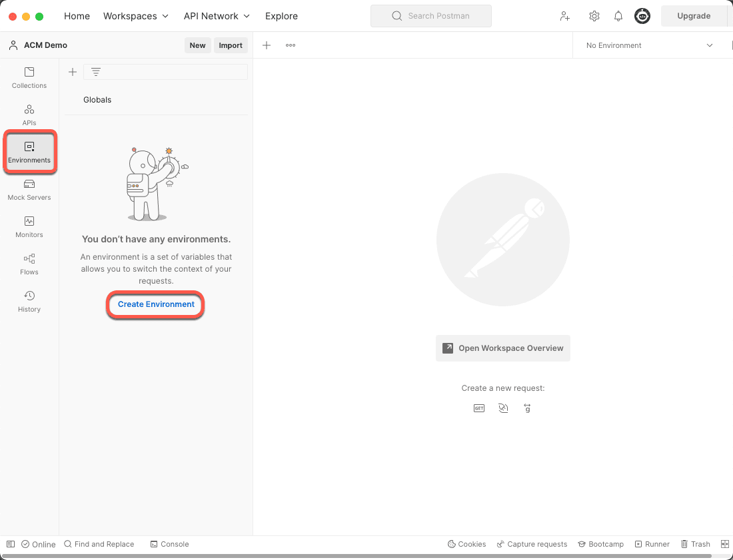Click inside the Search Postman field

[430, 15]
